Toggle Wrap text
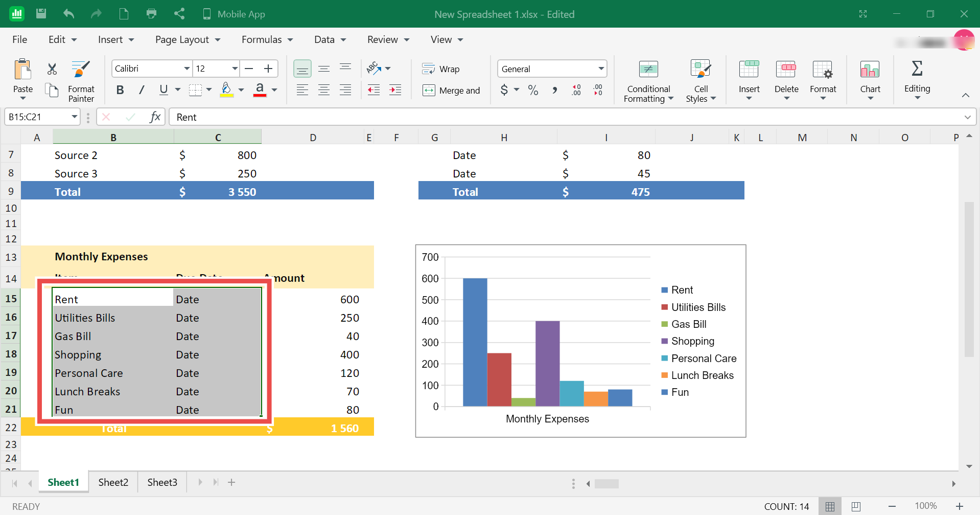The width and height of the screenshot is (980, 515). click(441, 69)
